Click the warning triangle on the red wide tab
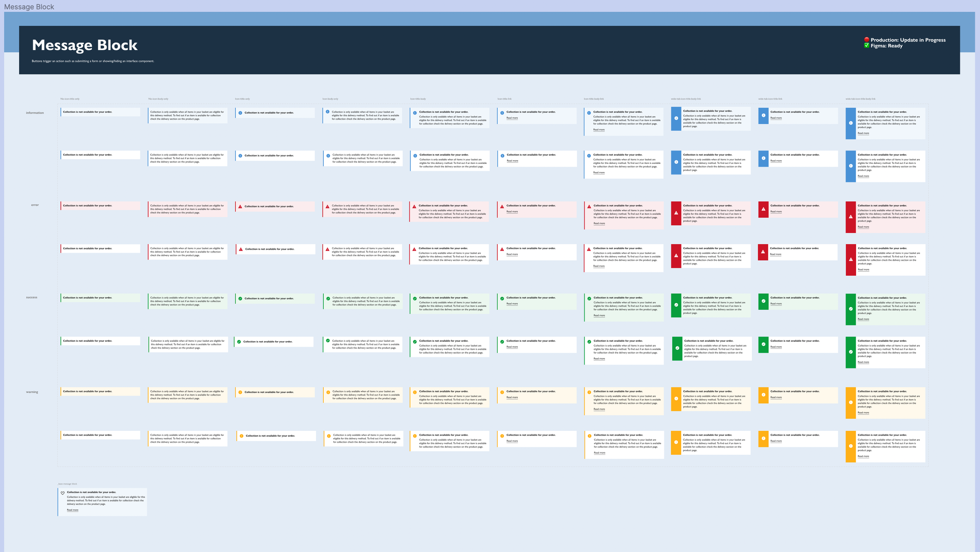The image size is (980, 552). point(675,214)
